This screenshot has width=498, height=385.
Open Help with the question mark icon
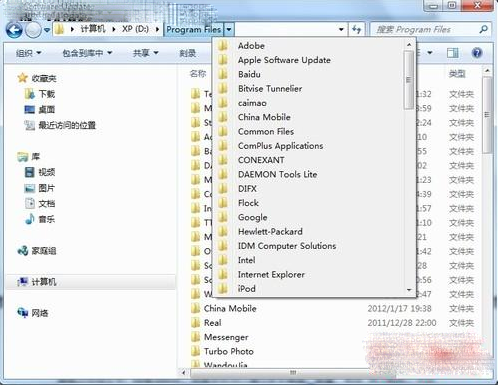(477, 53)
